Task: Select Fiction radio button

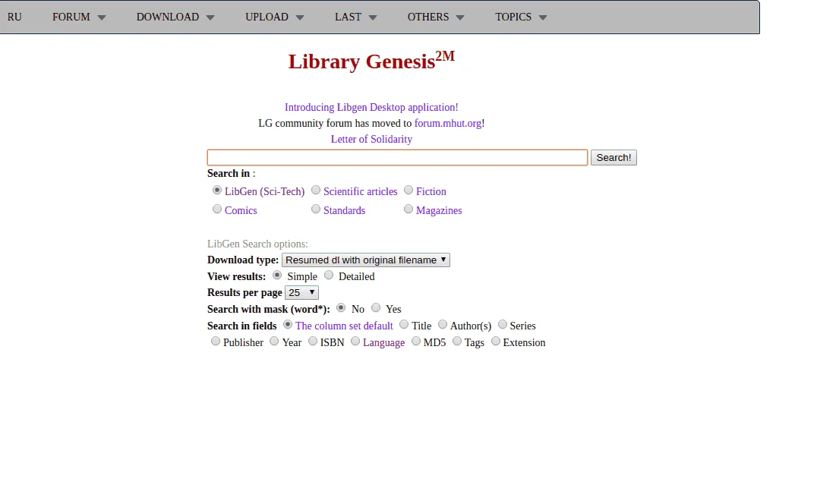Action: pos(408,190)
